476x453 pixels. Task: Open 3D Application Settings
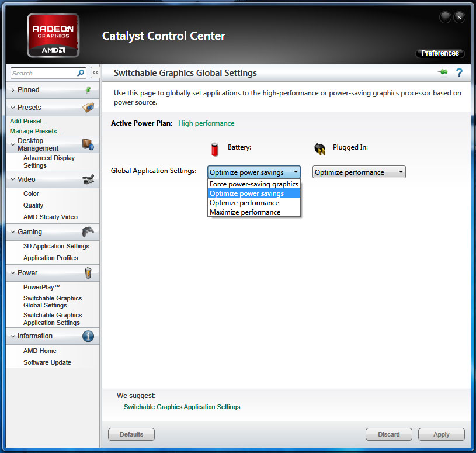point(56,246)
